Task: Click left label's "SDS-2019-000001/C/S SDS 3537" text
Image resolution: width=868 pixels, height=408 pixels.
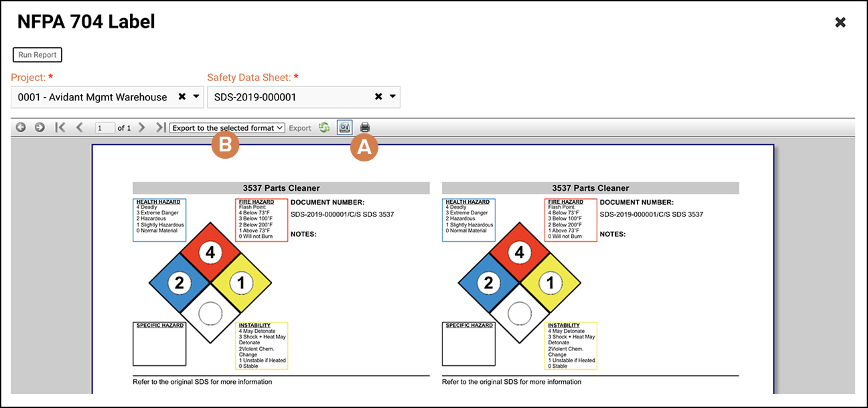Action: tap(342, 214)
